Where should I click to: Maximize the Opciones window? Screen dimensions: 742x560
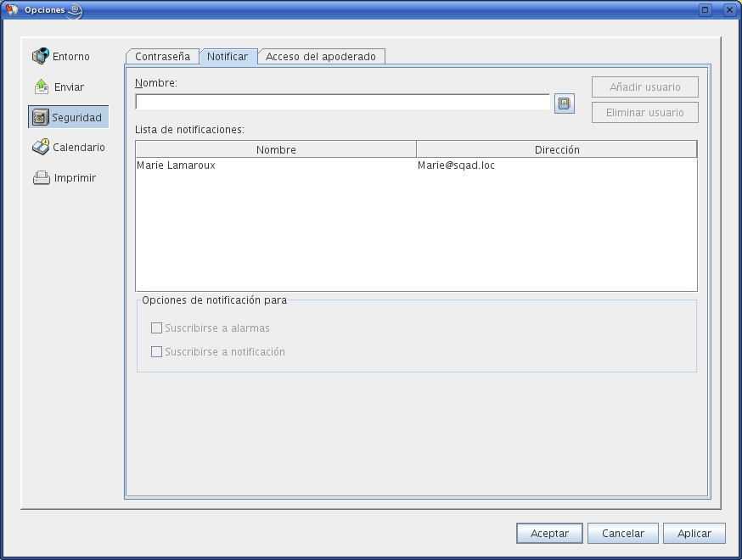(705, 9)
